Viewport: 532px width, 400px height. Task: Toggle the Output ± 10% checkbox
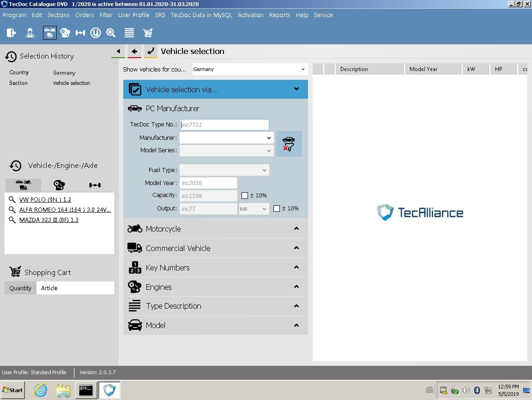point(277,209)
